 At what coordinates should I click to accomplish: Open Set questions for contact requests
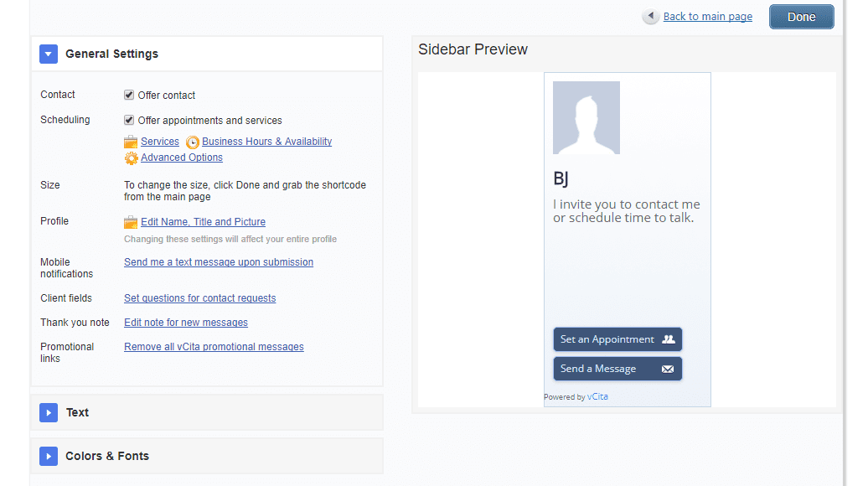199,298
